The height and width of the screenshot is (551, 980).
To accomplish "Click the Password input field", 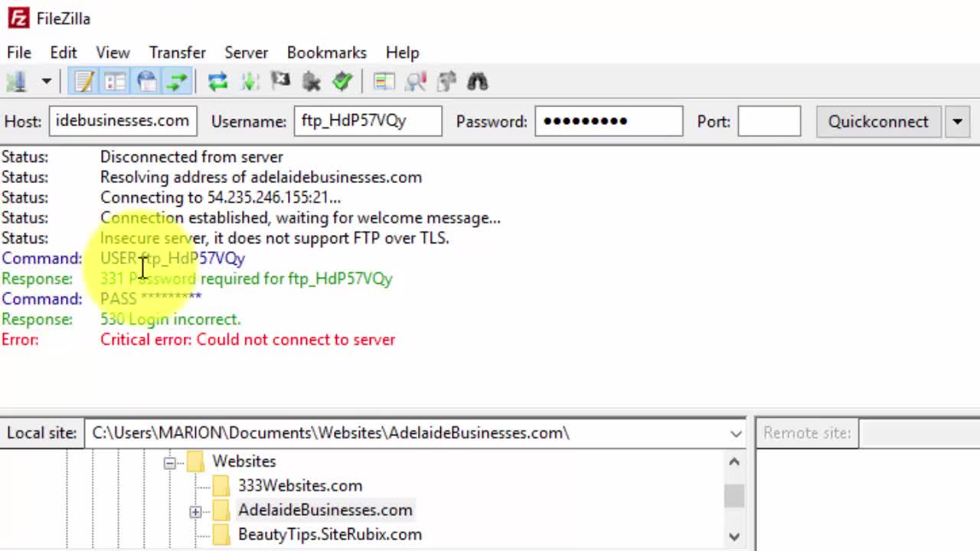I will pos(609,121).
